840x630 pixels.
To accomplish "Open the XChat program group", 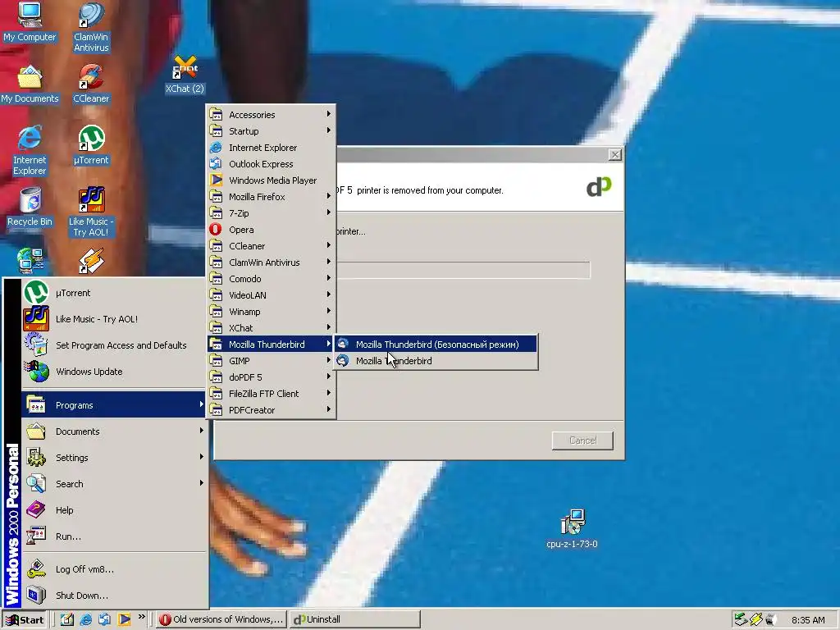I will [272, 328].
